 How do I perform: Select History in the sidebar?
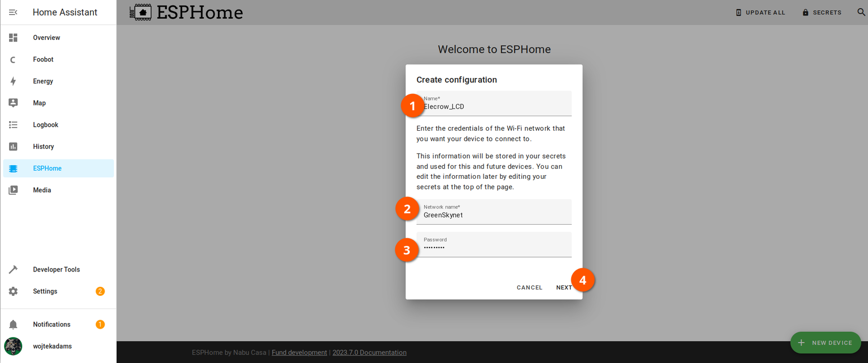coord(59,146)
